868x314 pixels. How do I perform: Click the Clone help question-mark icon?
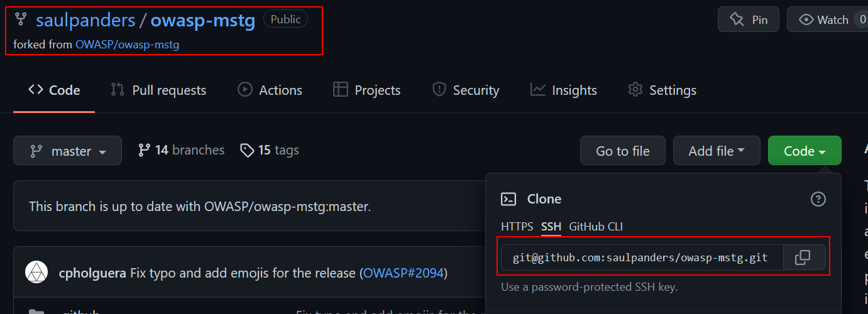point(818,199)
